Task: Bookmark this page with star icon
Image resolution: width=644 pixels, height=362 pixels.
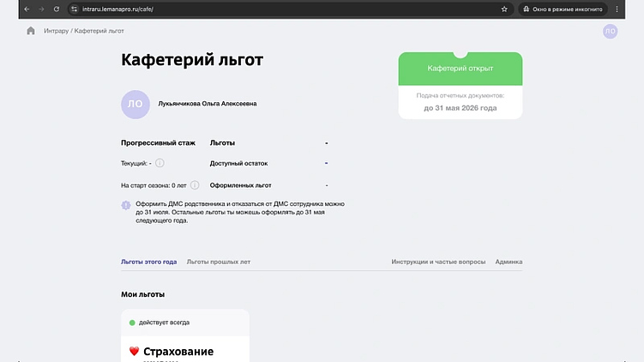Action: (x=504, y=9)
